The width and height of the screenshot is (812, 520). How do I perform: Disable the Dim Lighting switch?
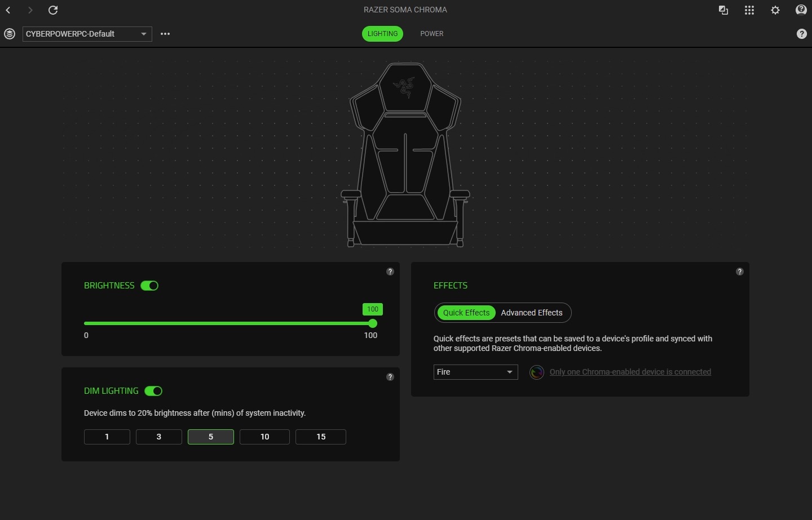[x=153, y=391]
